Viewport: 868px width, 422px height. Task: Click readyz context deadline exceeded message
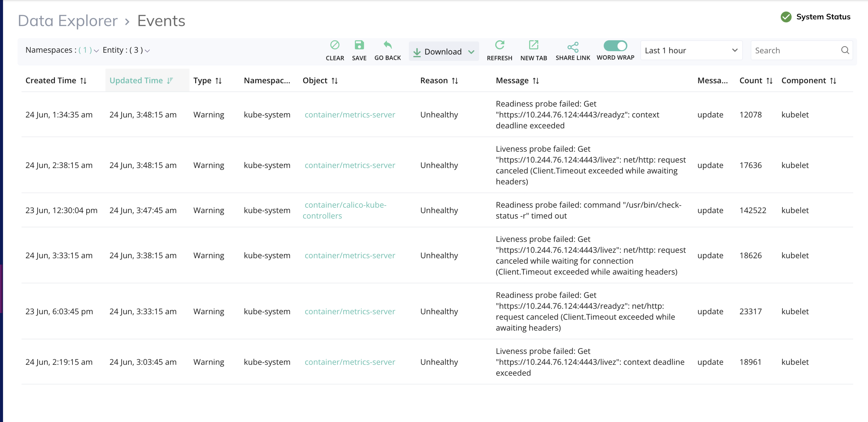tap(577, 115)
